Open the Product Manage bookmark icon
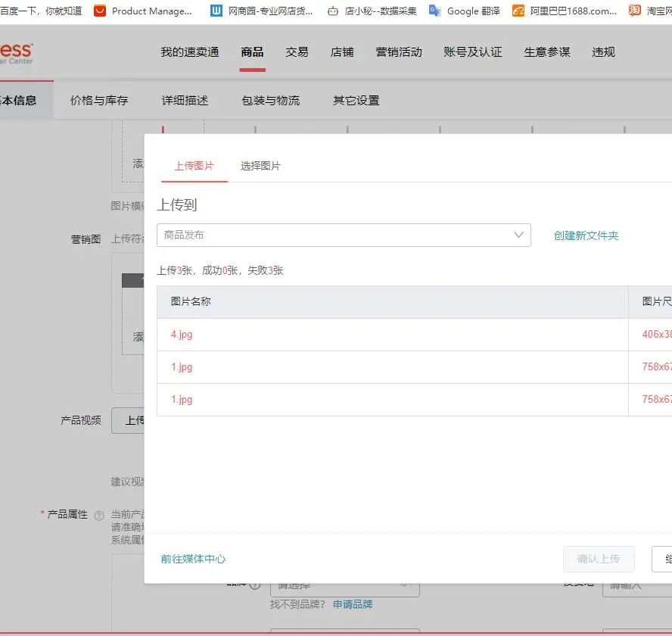672x636 pixels. pyautogui.click(x=100, y=11)
